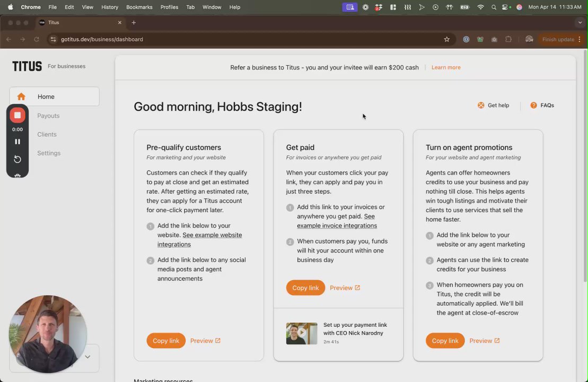
Task: Open the Settings sidebar section
Action: pos(49,153)
